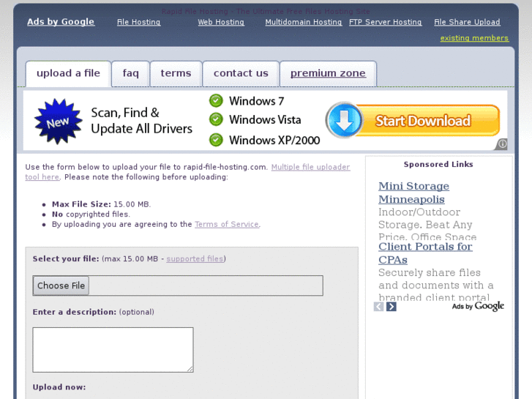Click the Windows Vista text in the banner
Viewport: 532px width, 399px height.
tap(265, 119)
